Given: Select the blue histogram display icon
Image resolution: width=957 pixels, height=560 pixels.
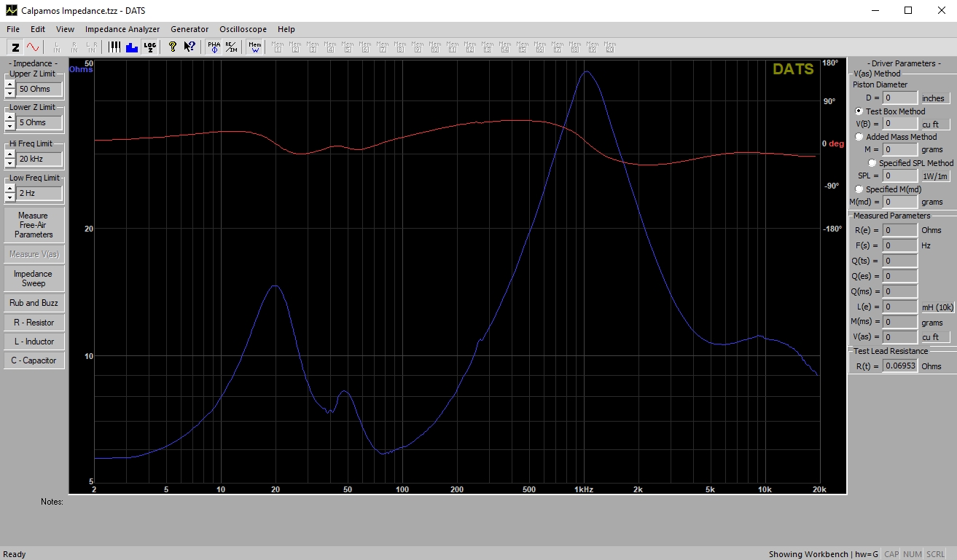Looking at the screenshot, I should tap(132, 47).
